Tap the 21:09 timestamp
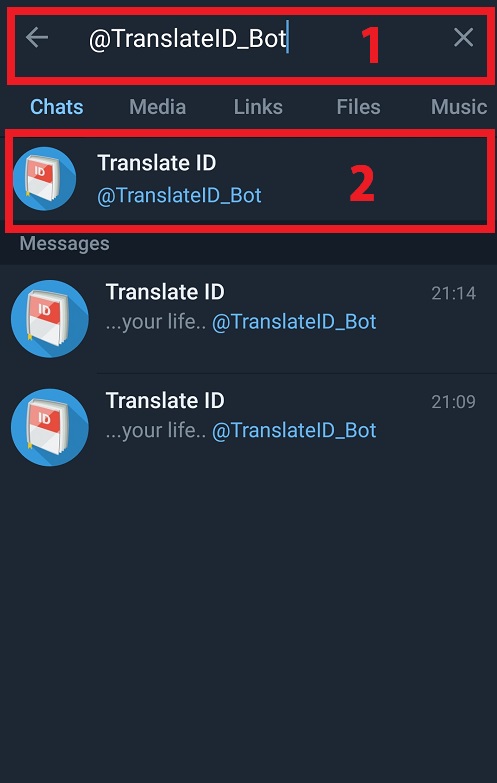The image size is (497, 783). point(454,401)
